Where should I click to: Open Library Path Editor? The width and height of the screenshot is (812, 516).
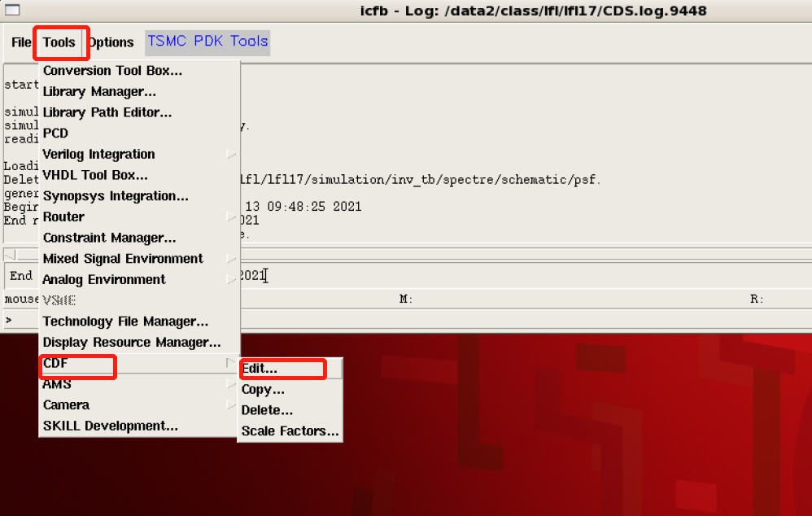coord(107,112)
